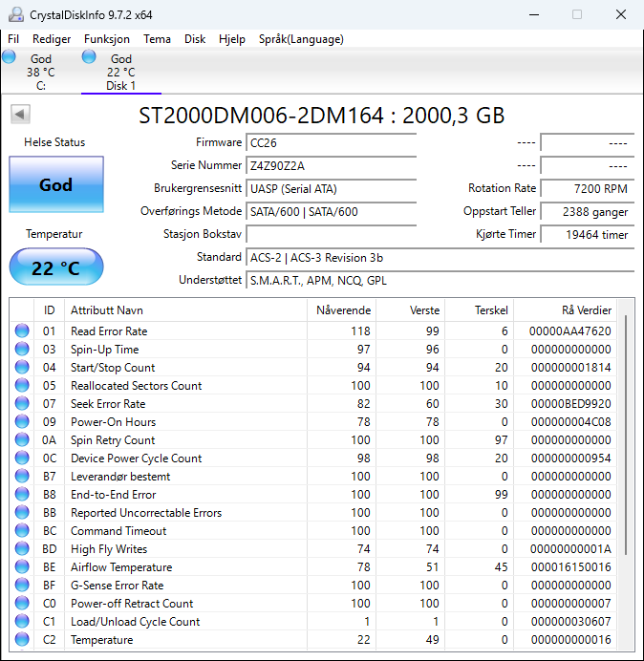Select raw value 000000004C08
The width and height of the screenshot is (644, 661).
570,422
